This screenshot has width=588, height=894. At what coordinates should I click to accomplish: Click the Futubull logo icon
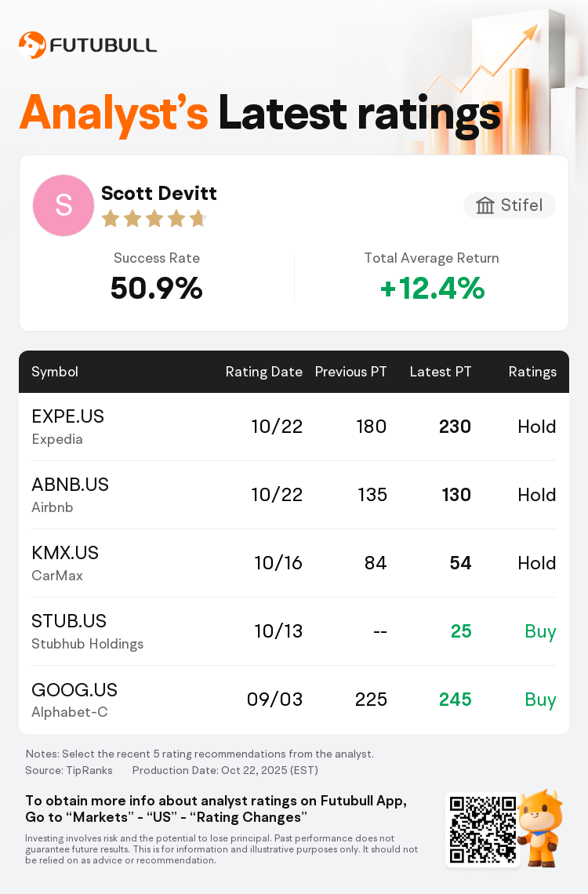32,45
